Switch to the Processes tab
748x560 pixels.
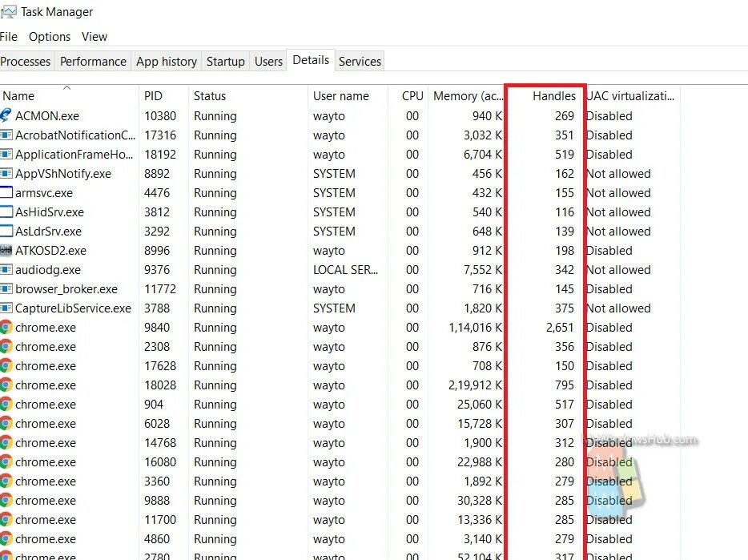coord(26,62)
